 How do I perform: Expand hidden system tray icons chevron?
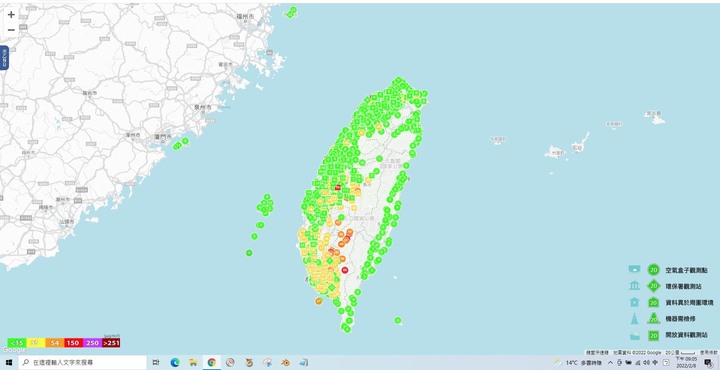pos(610,363)
